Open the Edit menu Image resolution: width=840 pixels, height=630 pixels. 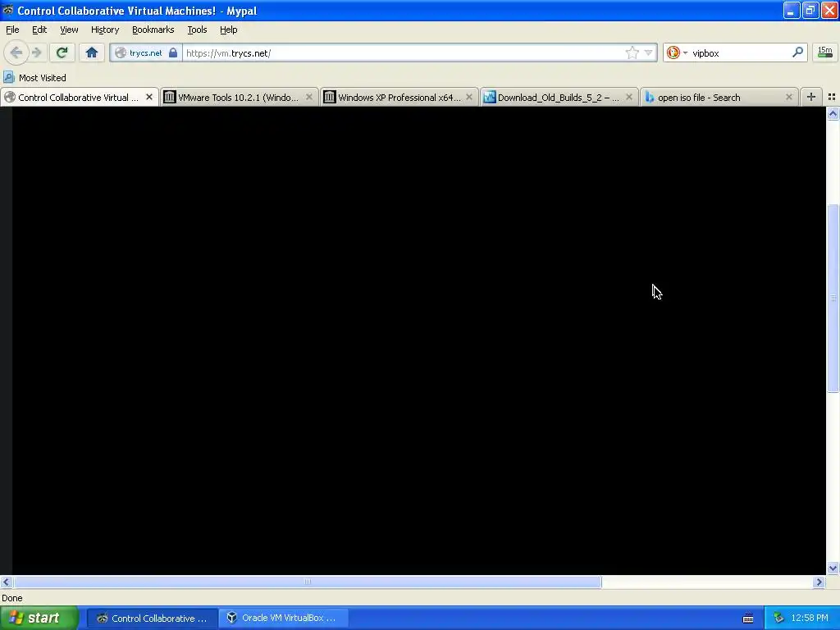39,30
